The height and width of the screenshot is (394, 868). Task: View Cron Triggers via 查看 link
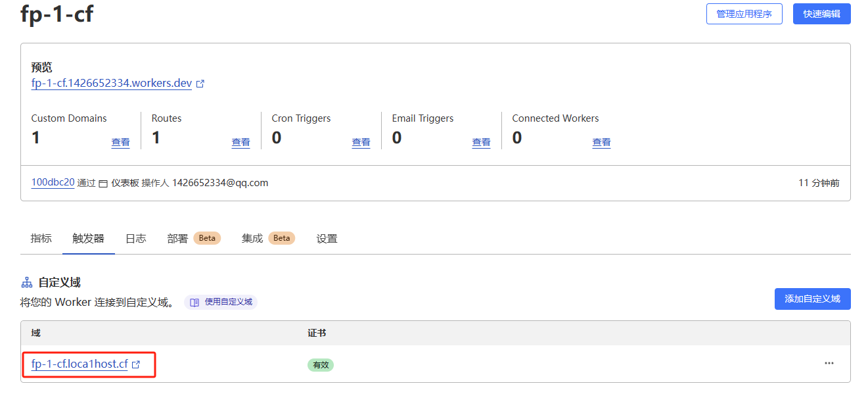point(361,142)
